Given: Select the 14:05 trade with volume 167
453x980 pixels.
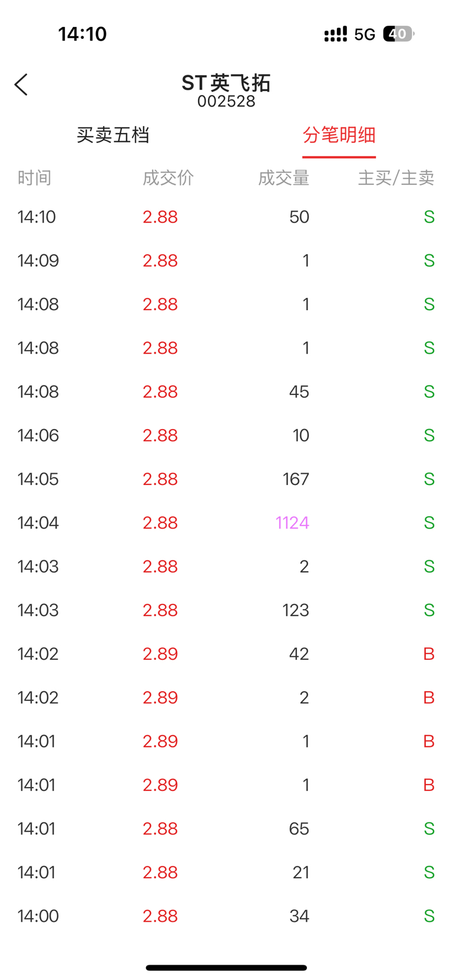Looking at the screenshot, I should tap(226, 479).
